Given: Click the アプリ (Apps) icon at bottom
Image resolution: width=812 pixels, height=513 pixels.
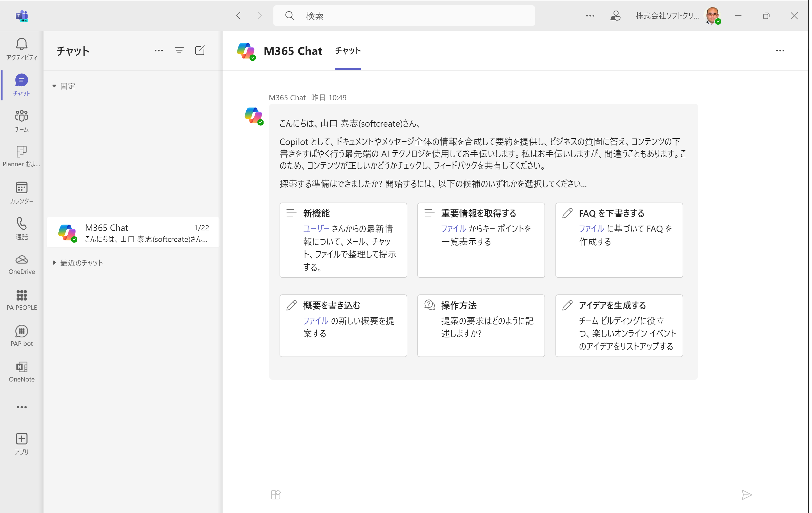Looking at the screenshot, I should point(21,443).
